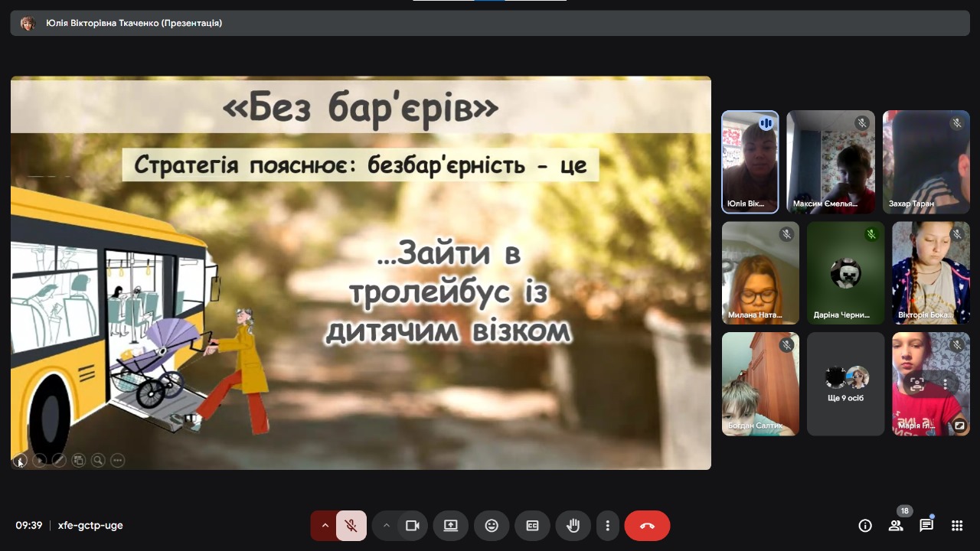Image resolution: width=980 pixels, height=551 pixels.
Task: Click the slide zoom magnifier icon
Action: [x=98, y=460]
